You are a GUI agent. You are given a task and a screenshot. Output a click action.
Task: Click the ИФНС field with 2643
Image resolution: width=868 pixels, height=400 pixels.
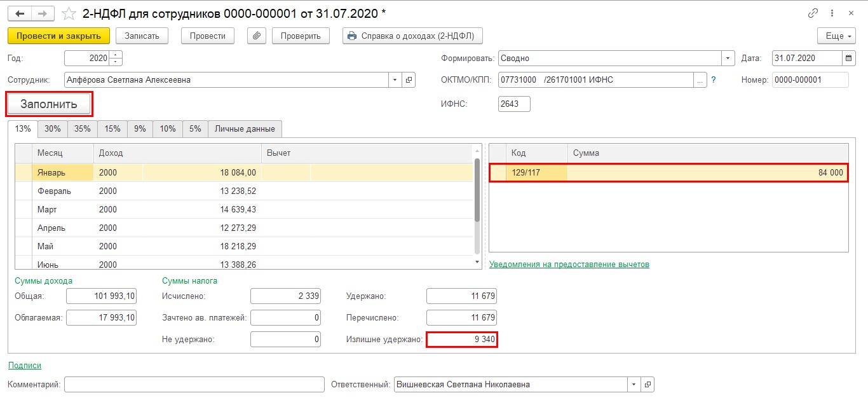tap(514, 104)
